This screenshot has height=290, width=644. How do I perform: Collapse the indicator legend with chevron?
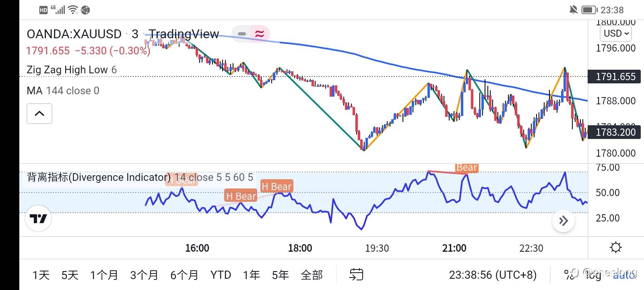pos(39,114)
